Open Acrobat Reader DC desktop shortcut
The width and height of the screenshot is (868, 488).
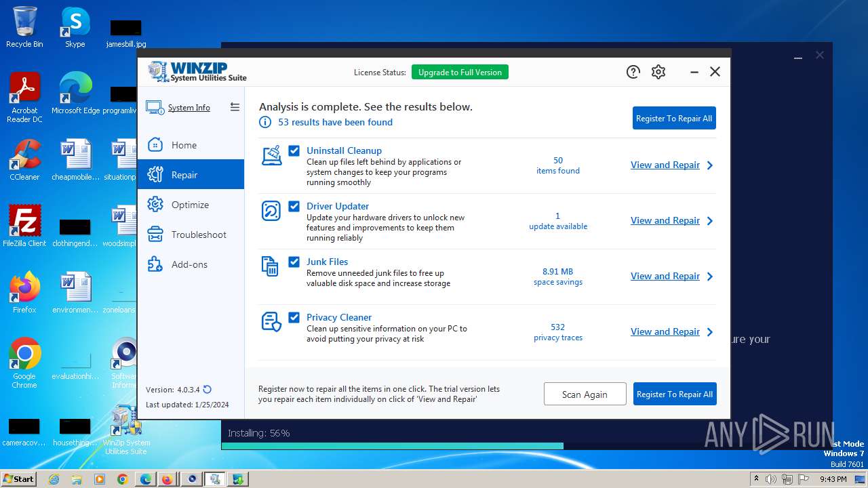[24, 98]
